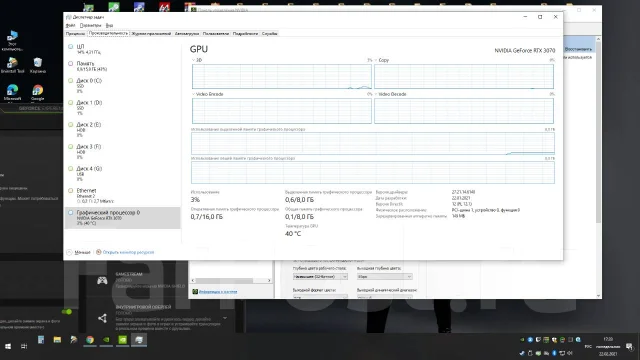The image size is (640, 360).
Task: Select Диск 0 (C:) in sidebar
Action: 122,86
